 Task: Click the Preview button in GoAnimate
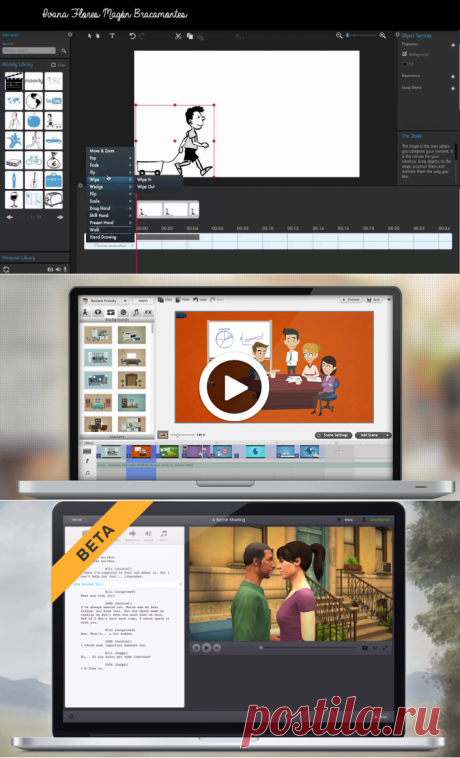pyautogui.click(x=350, y=300)
